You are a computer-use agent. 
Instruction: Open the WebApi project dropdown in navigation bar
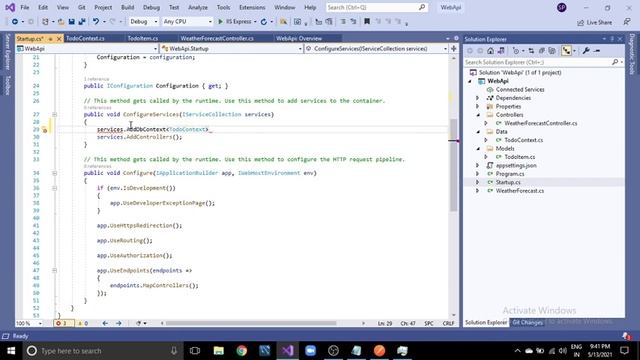coord(87,49)
